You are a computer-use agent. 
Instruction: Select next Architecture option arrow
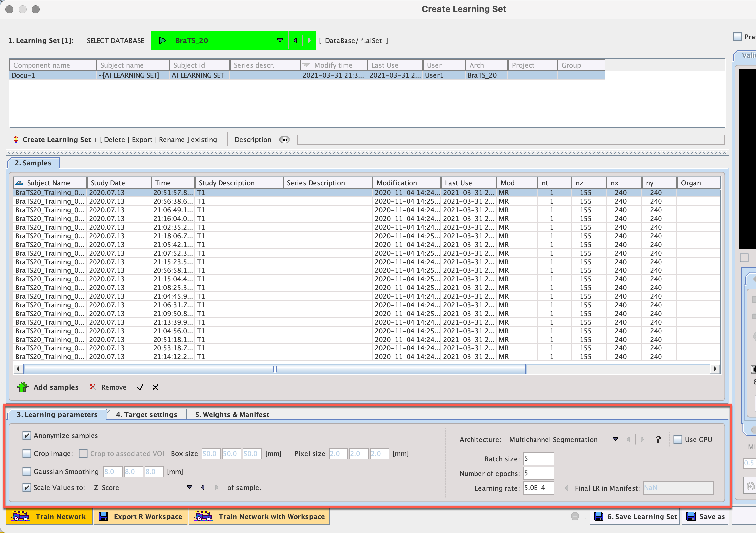pyautogui.click(x=642, y=439)
